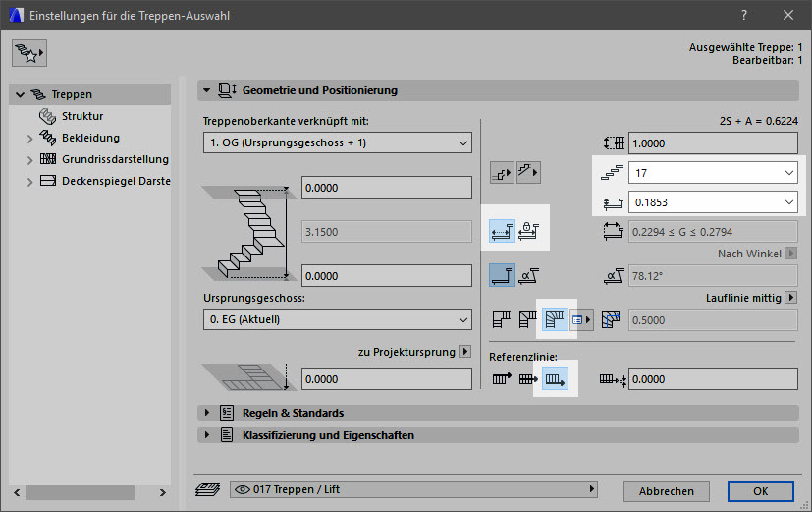This screenshot has width=812, height=512.
Task: Open the Struktur settings page
Action: coord(82,116)
